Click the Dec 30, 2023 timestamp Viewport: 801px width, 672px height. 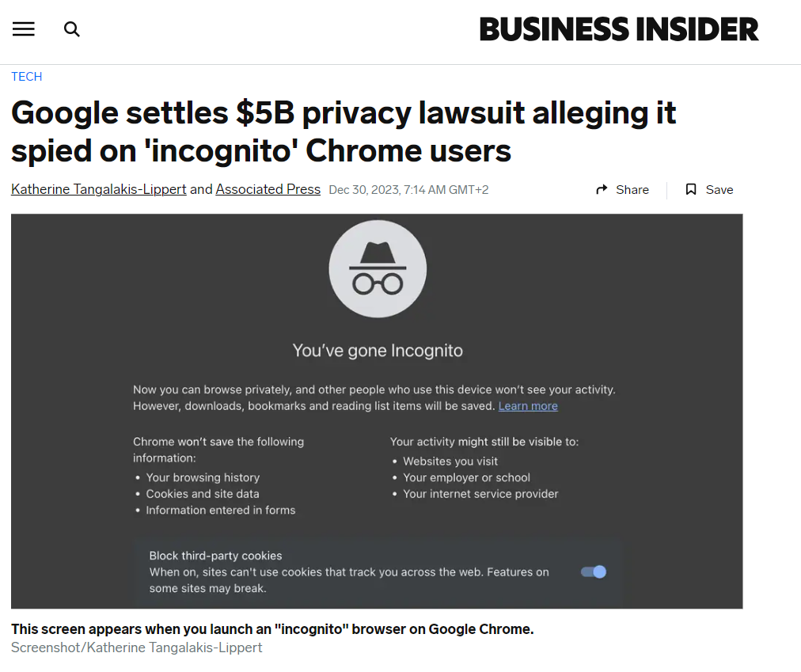[x=408, y=190]
